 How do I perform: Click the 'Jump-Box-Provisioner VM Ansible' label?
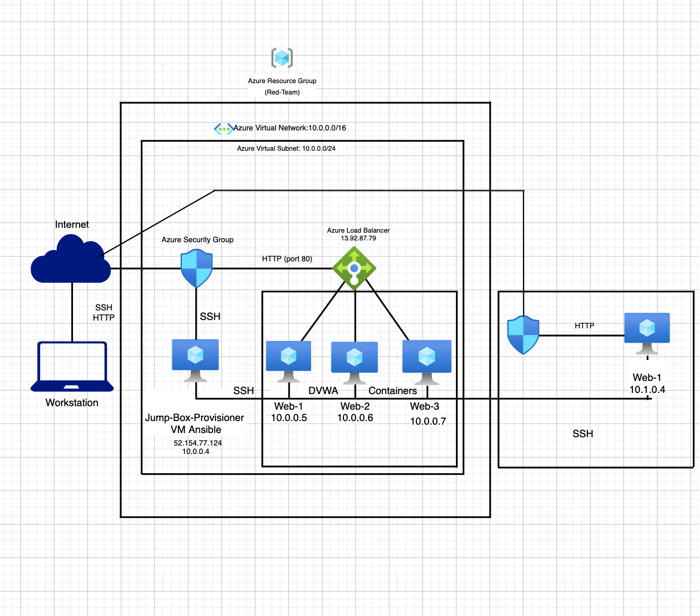click(x=194, y=423)
